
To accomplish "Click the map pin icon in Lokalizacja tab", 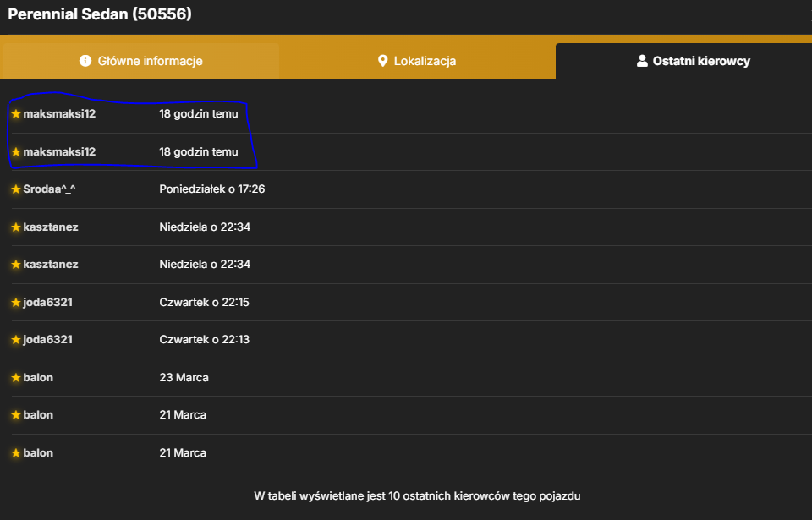I will tap(382, 61).
